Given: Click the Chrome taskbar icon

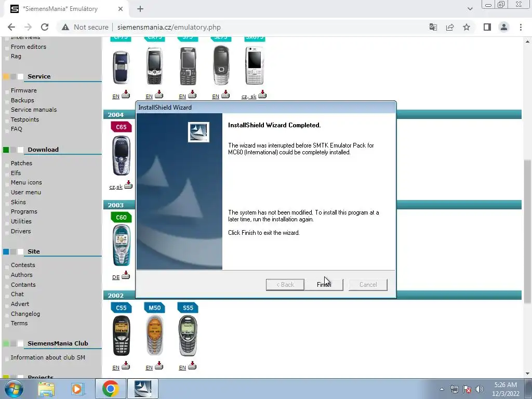Looking at the screenshot, I should point(110,389).
